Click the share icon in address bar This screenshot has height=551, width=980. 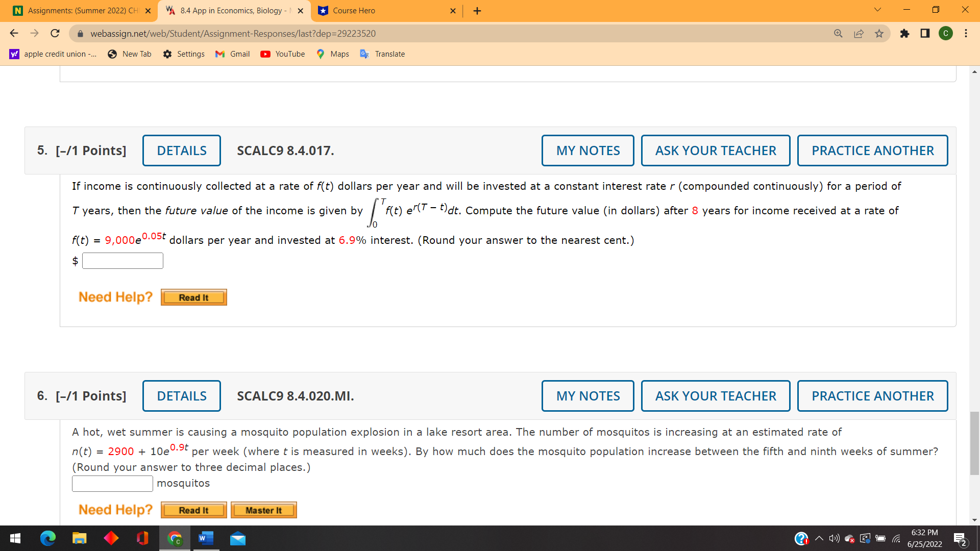point(859,33)
